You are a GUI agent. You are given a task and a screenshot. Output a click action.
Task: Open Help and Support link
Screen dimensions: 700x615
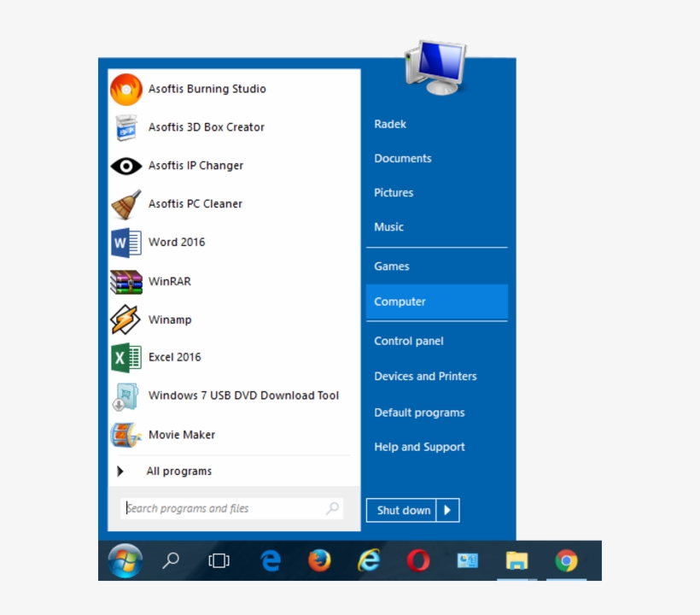coord(419,447)
